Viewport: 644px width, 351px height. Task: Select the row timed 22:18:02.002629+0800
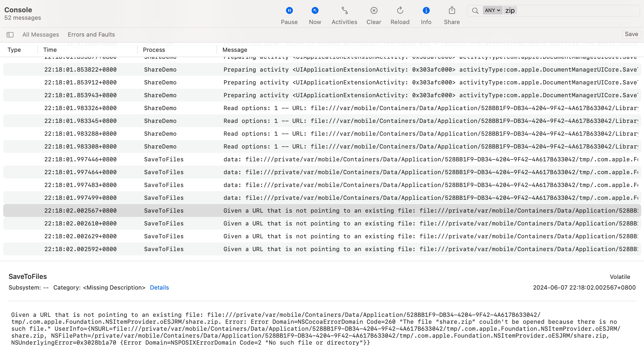point(322,236)
